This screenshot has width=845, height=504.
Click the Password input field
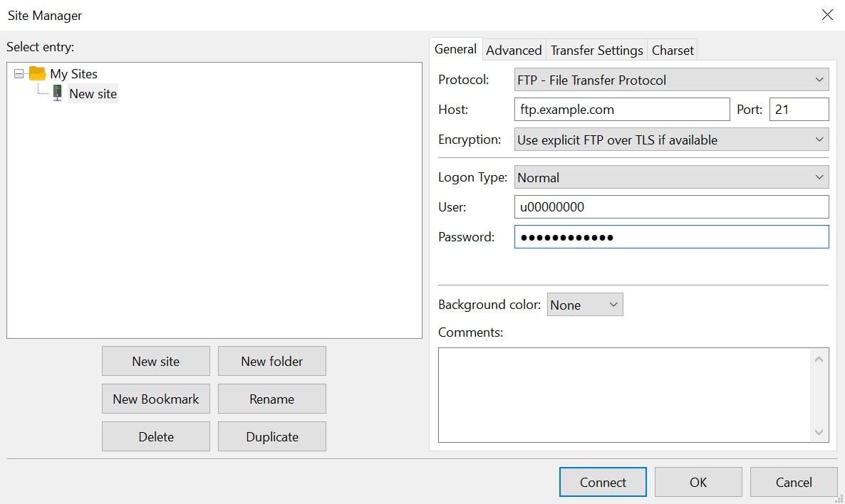671,237
